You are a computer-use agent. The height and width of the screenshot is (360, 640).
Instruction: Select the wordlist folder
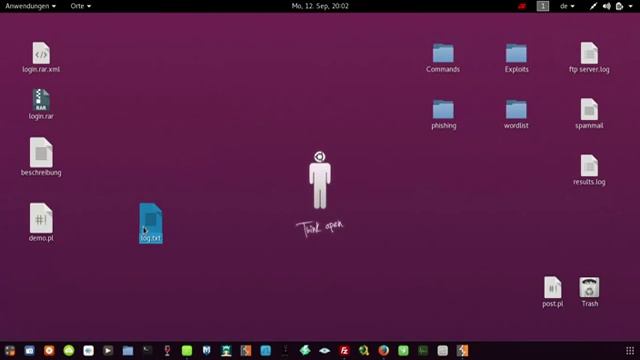pos(516,109)
